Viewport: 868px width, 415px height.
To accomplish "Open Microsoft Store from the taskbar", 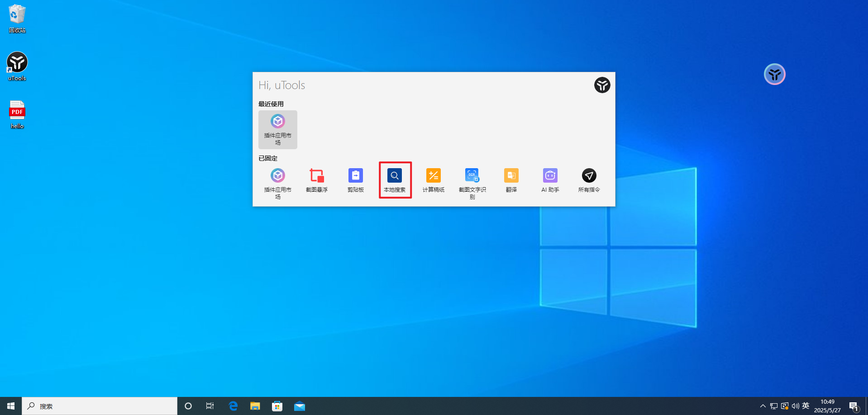I will (x=277, y=406).
